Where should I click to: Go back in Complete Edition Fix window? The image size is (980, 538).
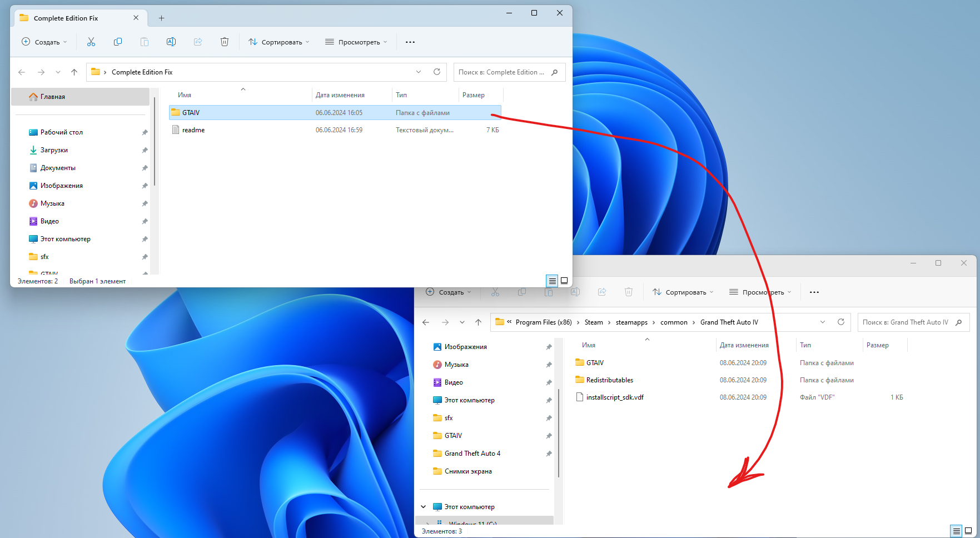[x=22, y=72]
